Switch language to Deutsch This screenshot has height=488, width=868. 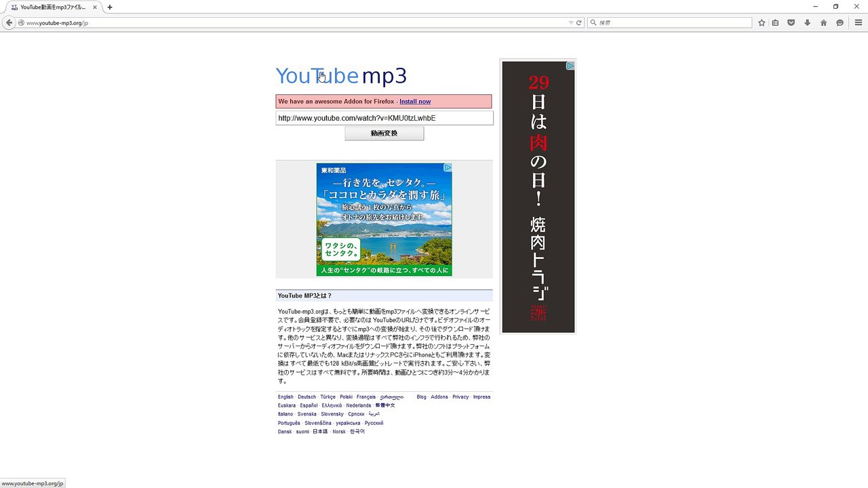[x=307, y=397]
